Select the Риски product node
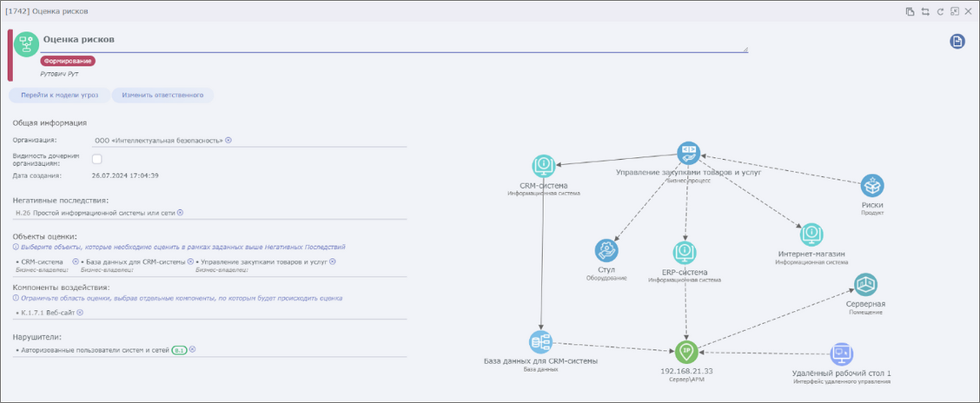 point(872,185)
